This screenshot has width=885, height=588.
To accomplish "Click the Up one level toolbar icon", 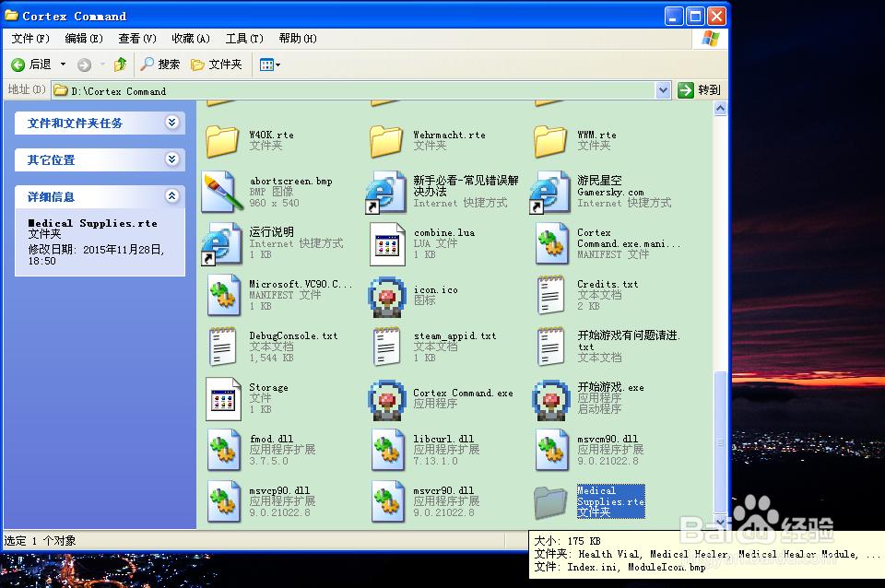I will point(120,65).
